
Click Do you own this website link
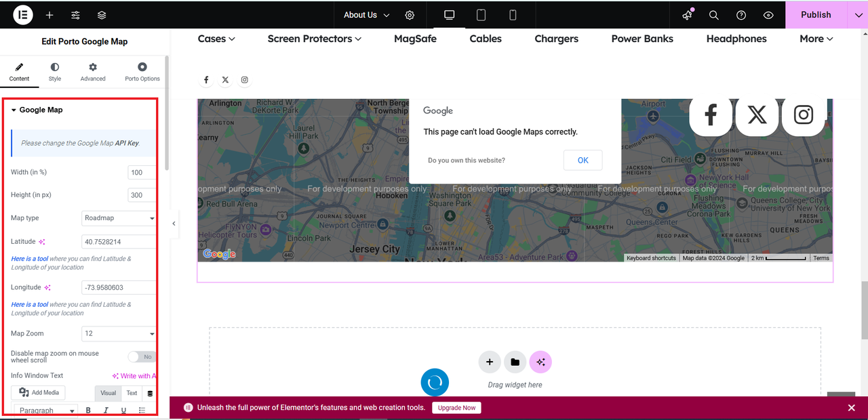467,161
